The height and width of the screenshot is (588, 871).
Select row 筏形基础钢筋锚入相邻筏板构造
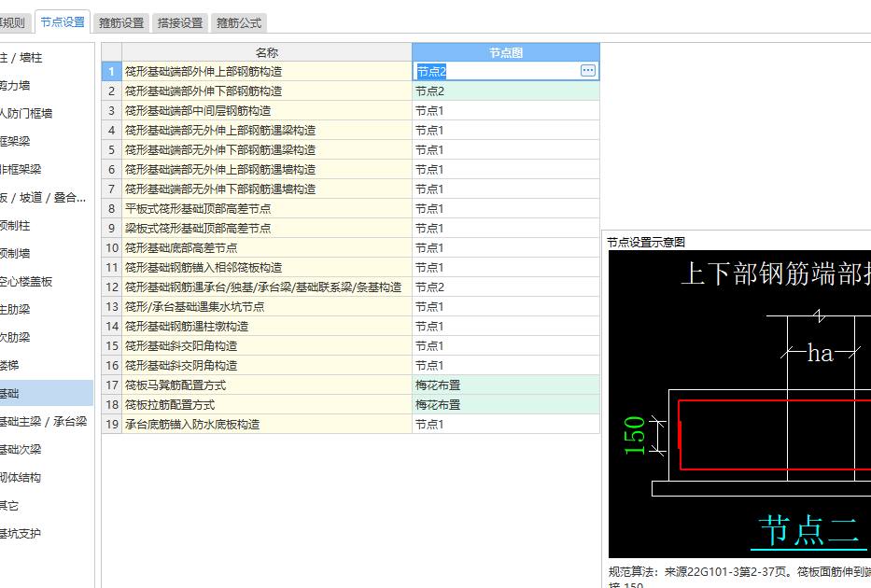267,268
